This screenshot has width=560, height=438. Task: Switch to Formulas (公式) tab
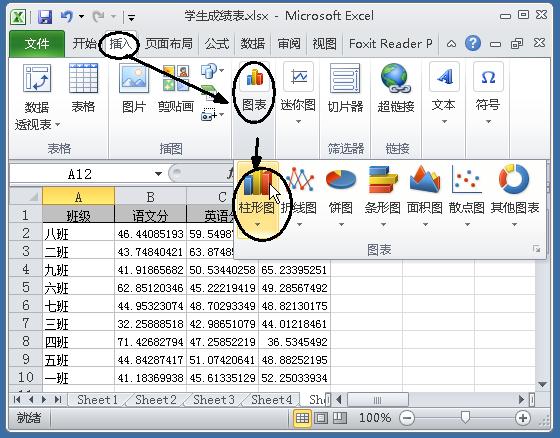click(216, 44)
